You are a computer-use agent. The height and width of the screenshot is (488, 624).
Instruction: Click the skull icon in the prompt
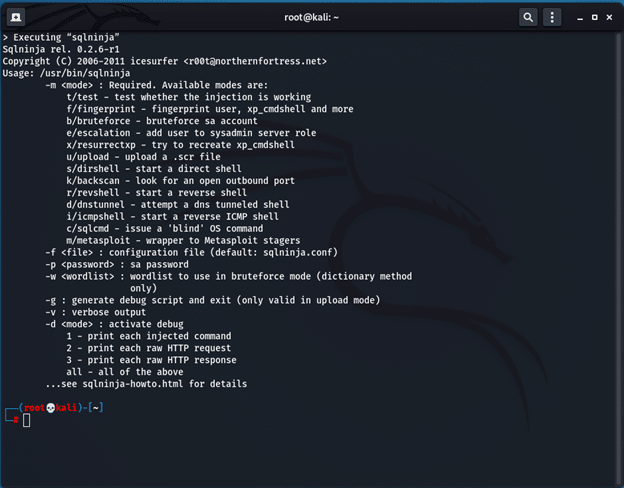click(52, 408)
